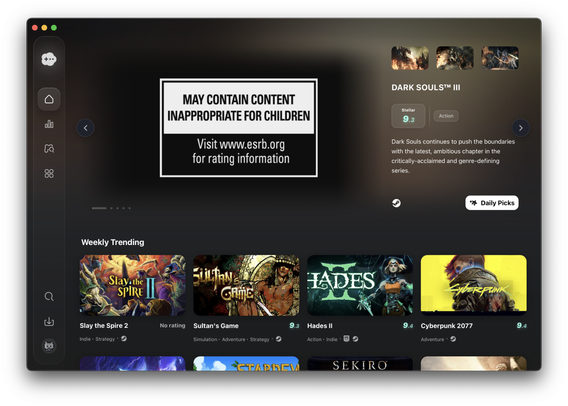Open the DARK SOULS III title
Viewport: 568px width, 406px height.
click(x=426, y=87)
